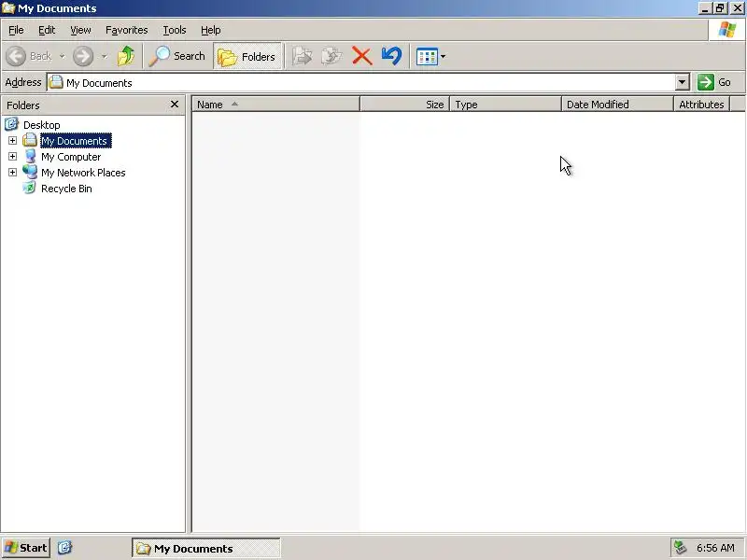Screen dimensions: 747x560
Task: Click the Forward navigation arrow
Action: (x=83, y=56)
